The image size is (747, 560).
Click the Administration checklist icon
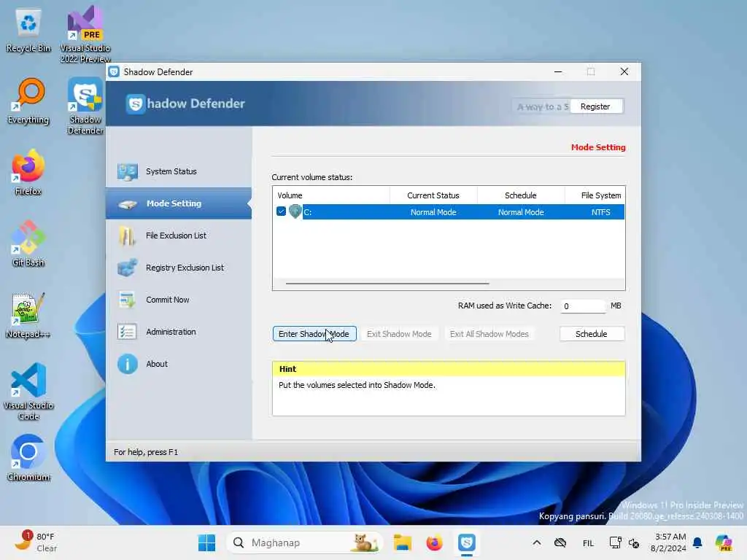click(x=127, y=332)
